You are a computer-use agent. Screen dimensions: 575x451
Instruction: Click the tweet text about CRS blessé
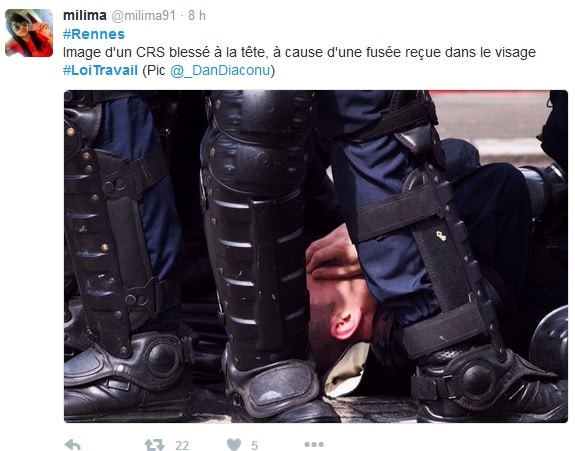tap(299, 52)
